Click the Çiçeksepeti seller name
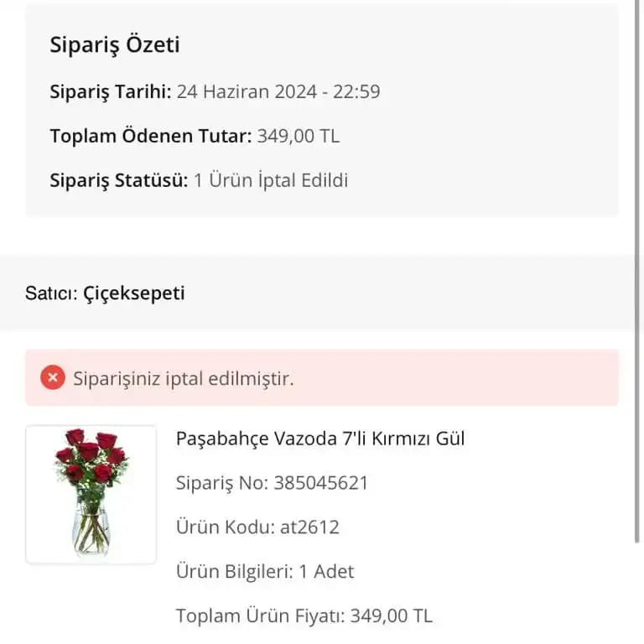The height and width of the screenshot is (644, 644). pyautogui.click(x=134, y=293)
